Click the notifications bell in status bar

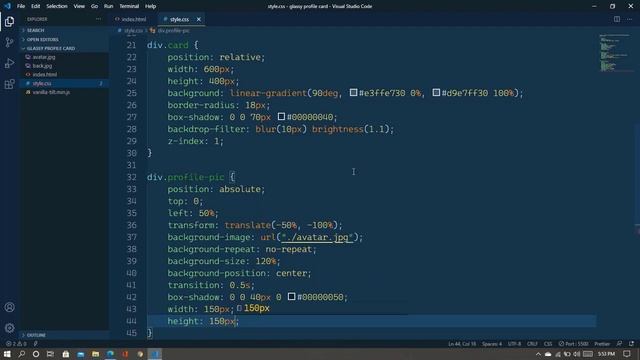click(631, 344)
